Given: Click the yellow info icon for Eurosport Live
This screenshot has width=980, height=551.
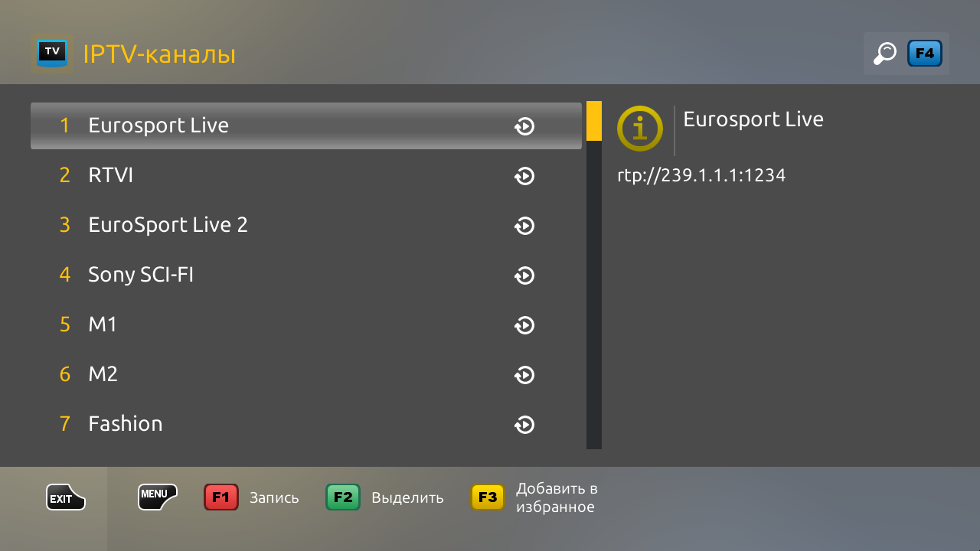Looking at the screenshot, I should (x=640, y=128).
